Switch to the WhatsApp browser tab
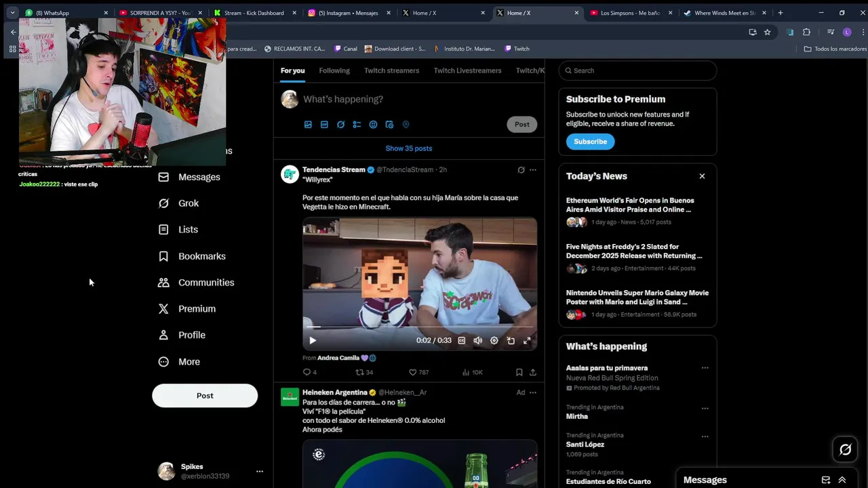 tap(64, 13)
